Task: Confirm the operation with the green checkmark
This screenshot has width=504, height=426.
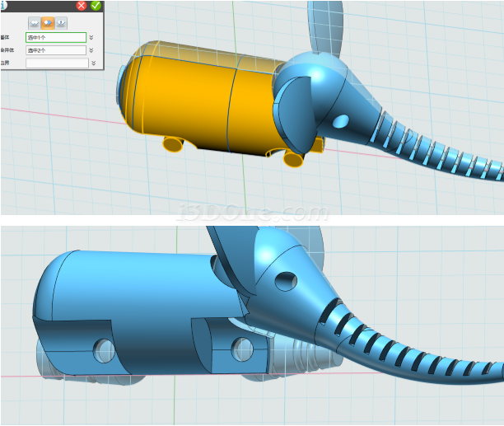Action: tap(96, 5)
